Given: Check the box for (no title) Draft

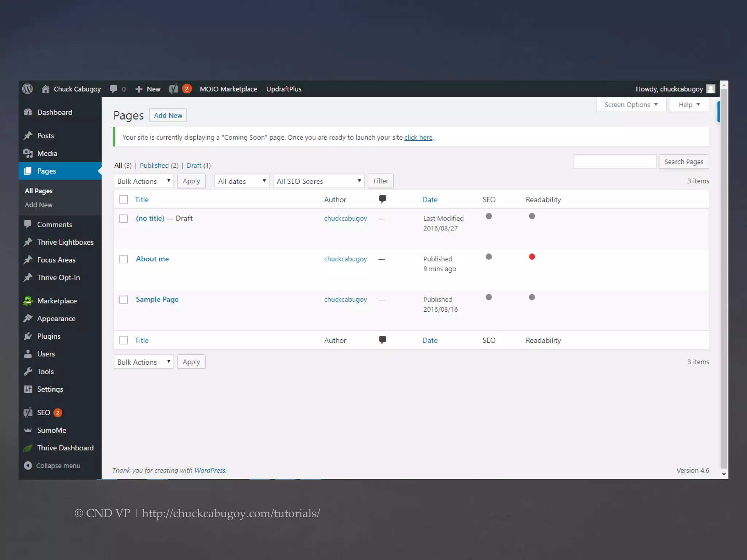Looking at the screenshot, I should 124,219.
